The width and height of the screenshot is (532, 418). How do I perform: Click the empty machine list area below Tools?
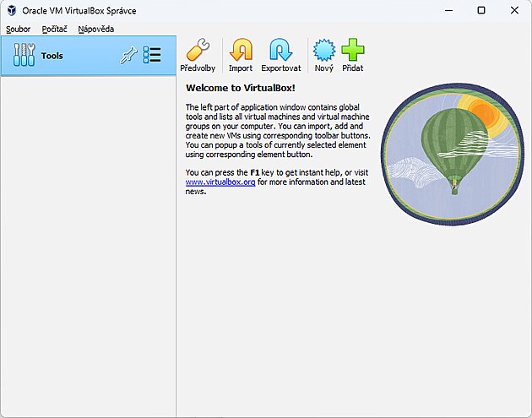click(88, 245)
